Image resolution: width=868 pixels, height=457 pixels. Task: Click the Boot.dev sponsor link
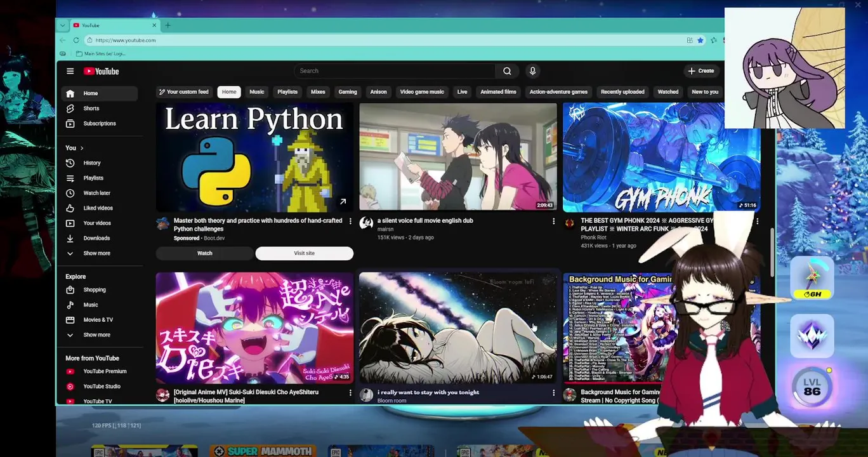pos(214,238)
